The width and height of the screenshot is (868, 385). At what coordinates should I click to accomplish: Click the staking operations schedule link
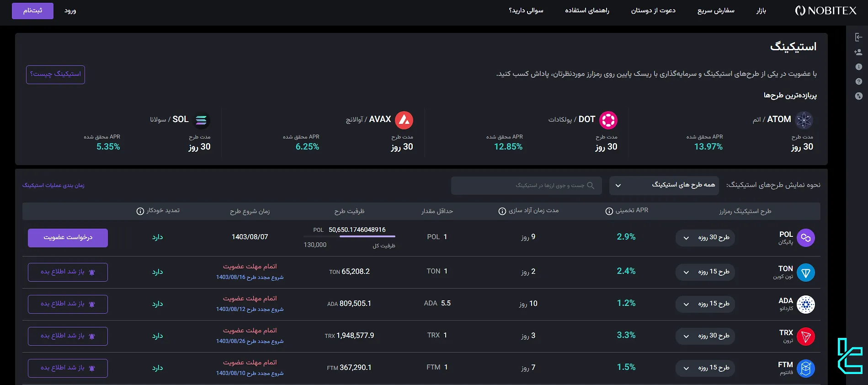click(x=53, y=185)
